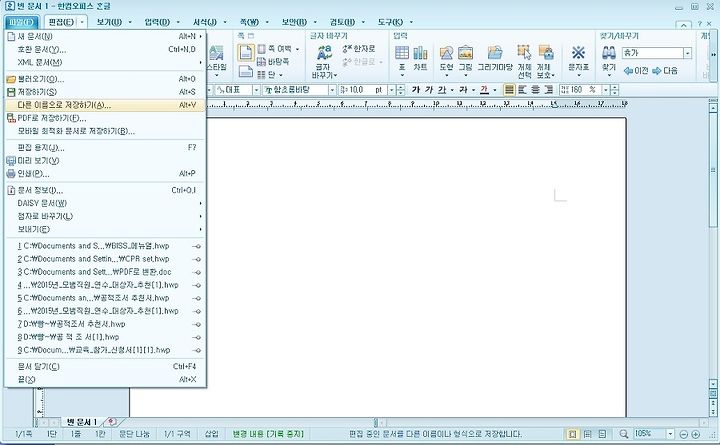Click the underline 가 formatting icon
720x445 pixels.
click(442, 90)
